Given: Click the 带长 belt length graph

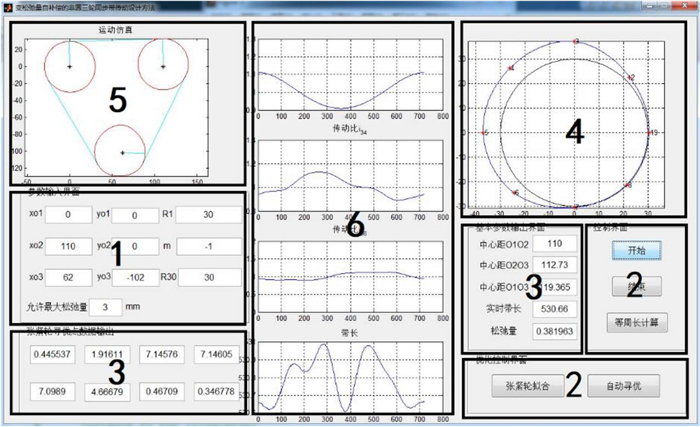Looking at the screenshot, I should [342, 376].
